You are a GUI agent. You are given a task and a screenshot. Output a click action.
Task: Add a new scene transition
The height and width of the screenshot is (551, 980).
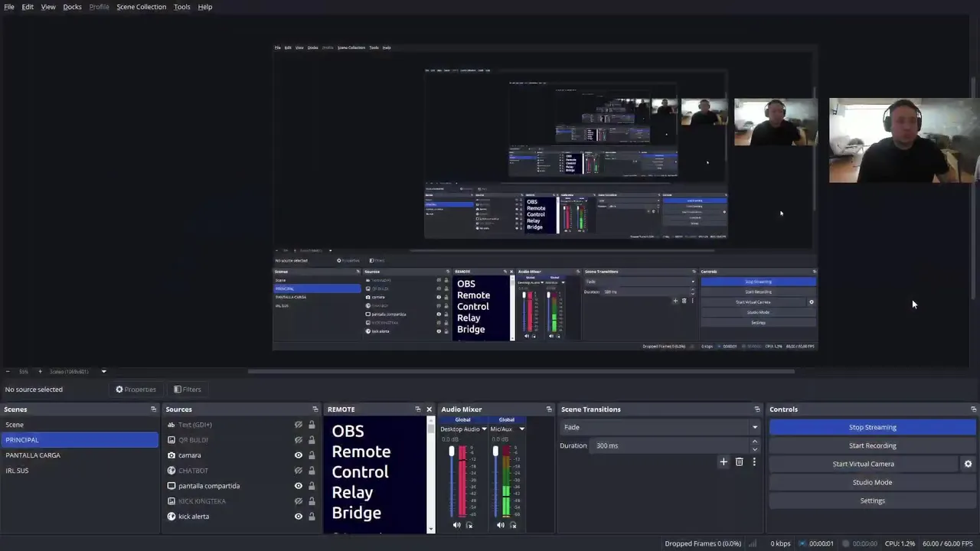(x=724, y=461)
